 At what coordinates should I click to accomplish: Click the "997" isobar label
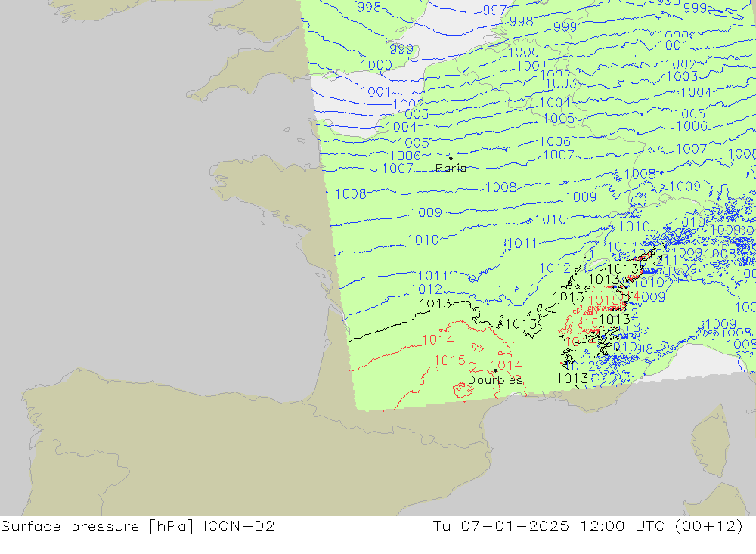[x=494, y=10]
